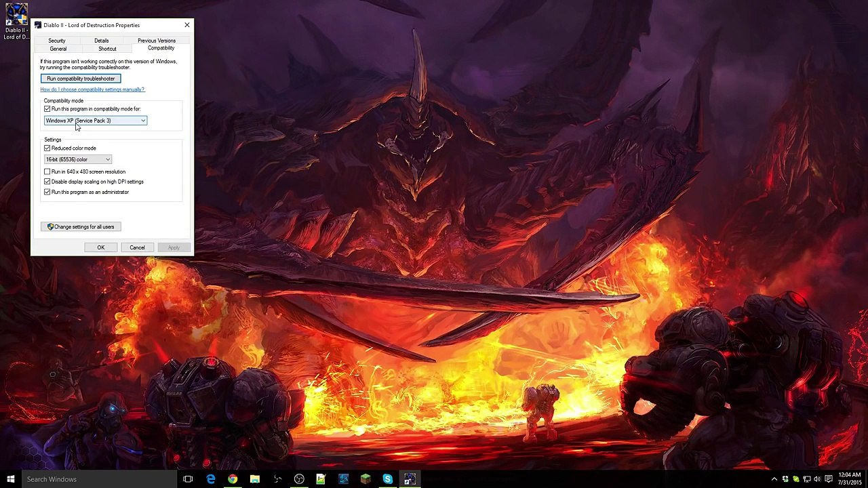Click the OK button
This screenshot has height=488, width=868.
100,247
